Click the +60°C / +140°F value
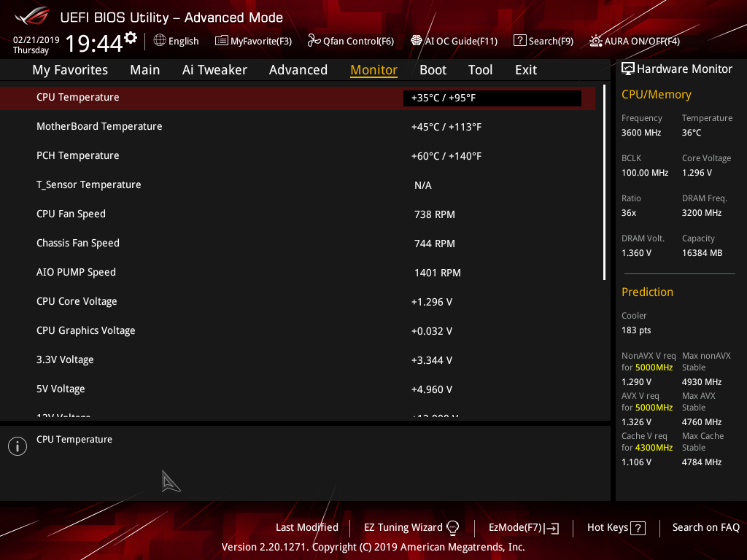The image size is (747, 560). pyautogui.click(x=446, y=156)
